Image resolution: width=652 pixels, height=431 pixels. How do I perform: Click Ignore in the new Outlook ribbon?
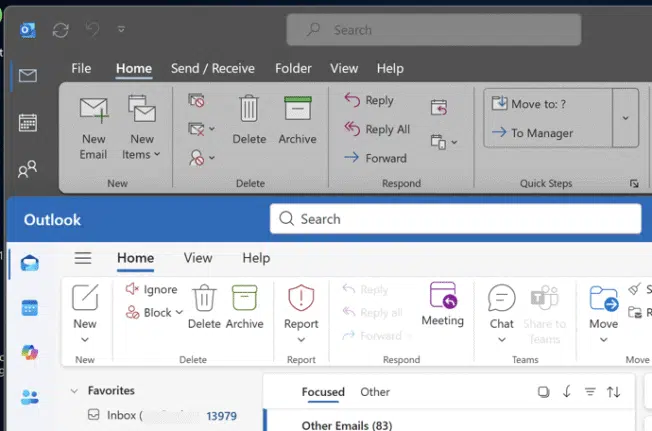click(x=151, y=289)
